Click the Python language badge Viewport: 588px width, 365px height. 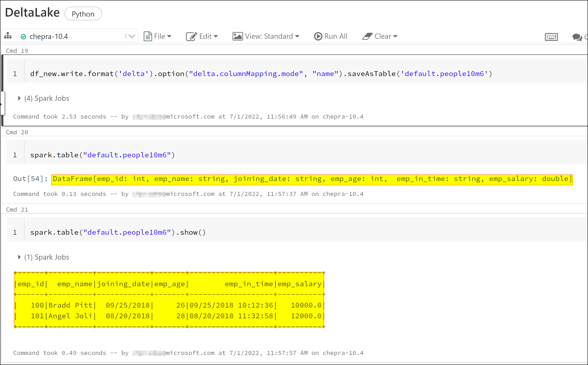pyautogui.click(x=83, y=14)
